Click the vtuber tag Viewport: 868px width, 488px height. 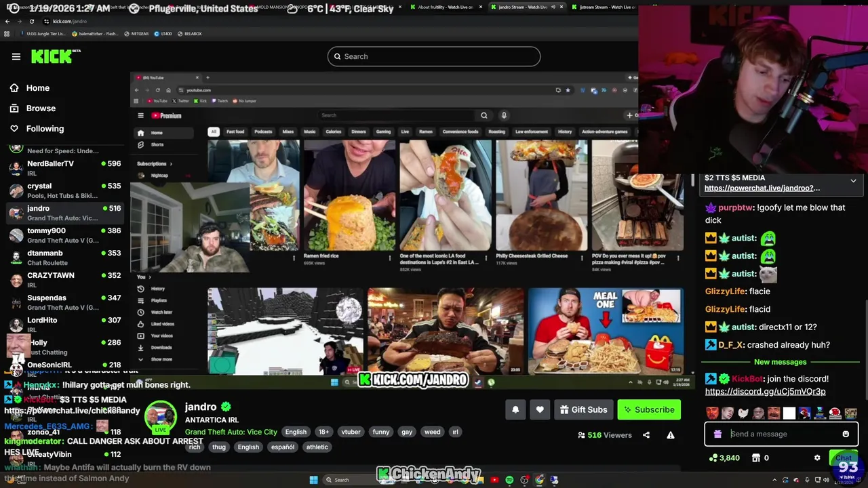351,432
